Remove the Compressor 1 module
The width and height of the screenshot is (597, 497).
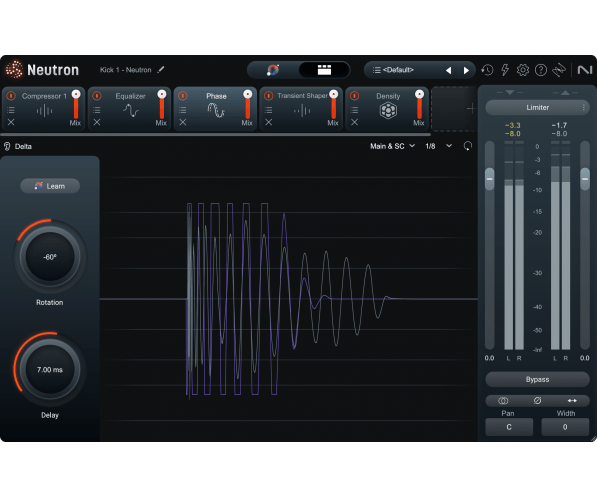point(11,122)
